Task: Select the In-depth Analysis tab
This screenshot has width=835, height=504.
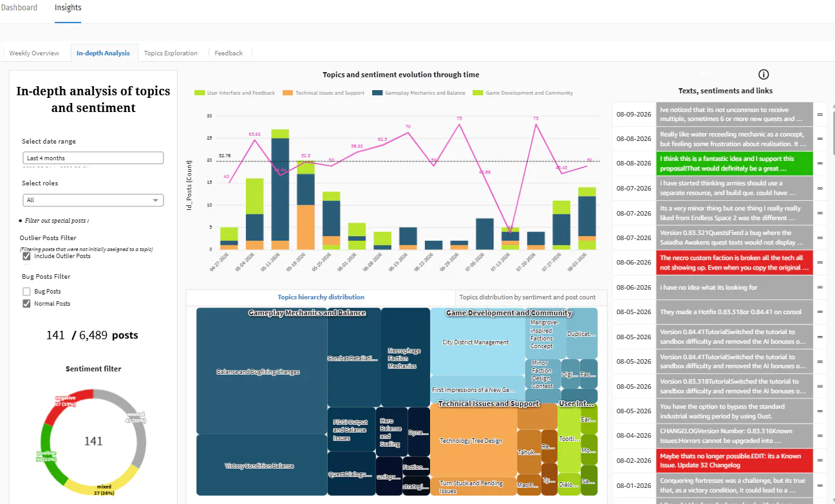Action: 103,53
